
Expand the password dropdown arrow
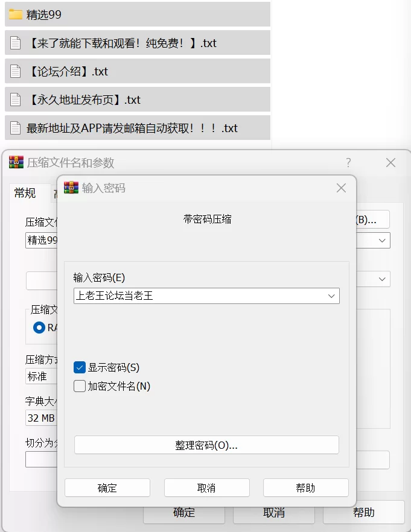(x=331, y=296)
